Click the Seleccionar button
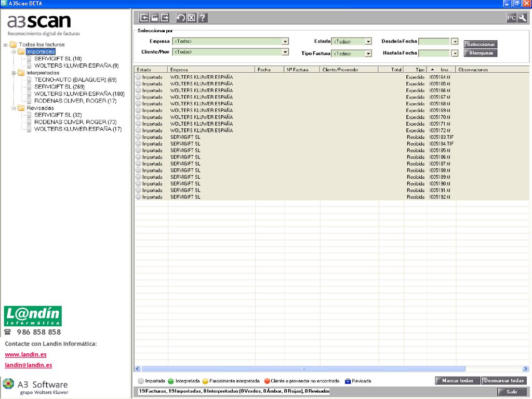This screenshot has height=399, width=532. pyautogui.click(x=481, y=45)
